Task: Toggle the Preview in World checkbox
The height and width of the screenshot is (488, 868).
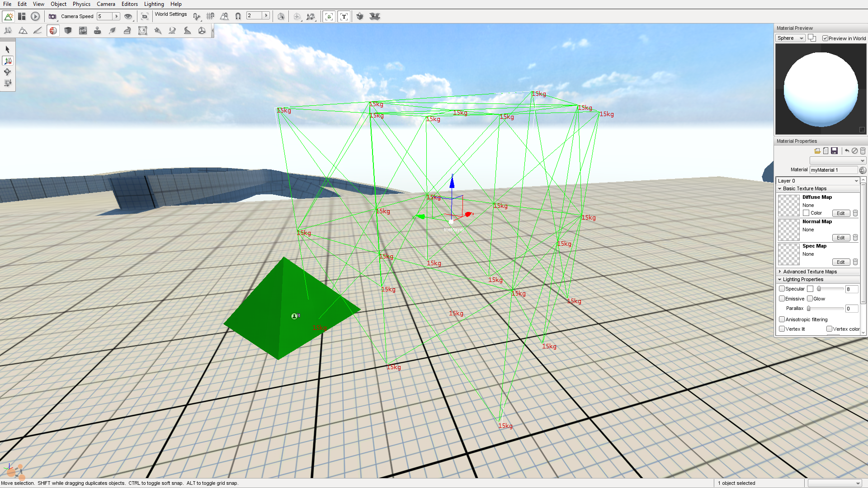Action: click(x=825, y=38)
